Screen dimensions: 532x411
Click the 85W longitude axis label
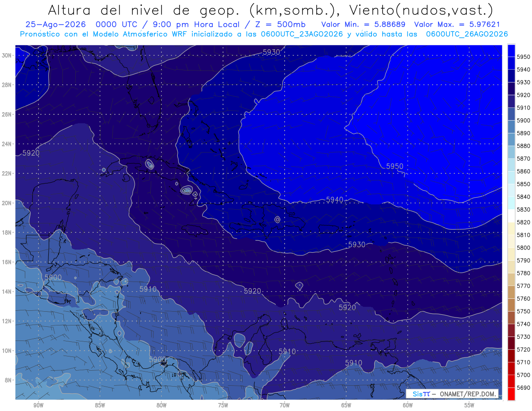tap(100, 405)
